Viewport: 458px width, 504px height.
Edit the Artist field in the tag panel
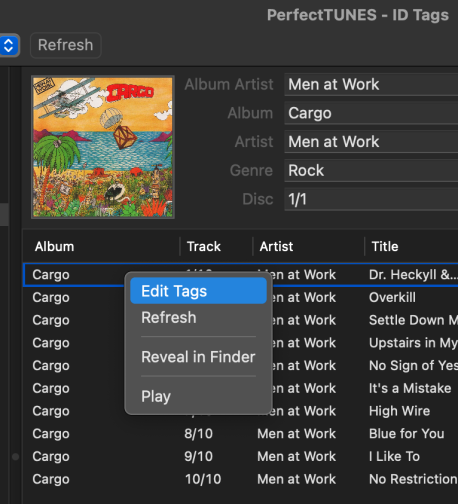click(371, 142)
